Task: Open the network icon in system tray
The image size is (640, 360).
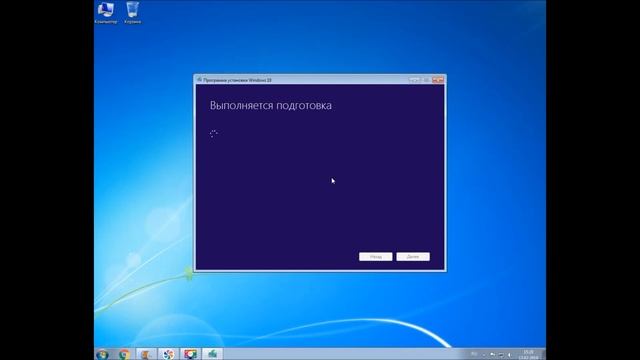Action: click(x=501, y=355)
